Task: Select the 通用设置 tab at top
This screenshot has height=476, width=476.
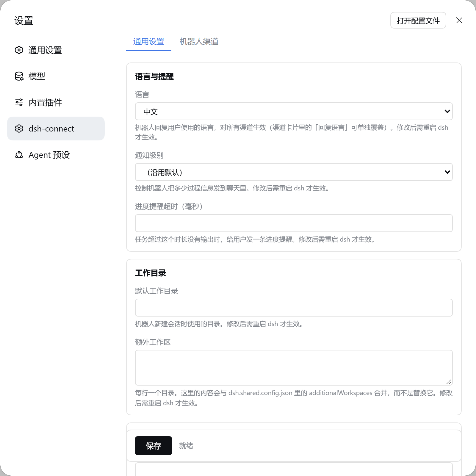Action: [x=149, y=41]
